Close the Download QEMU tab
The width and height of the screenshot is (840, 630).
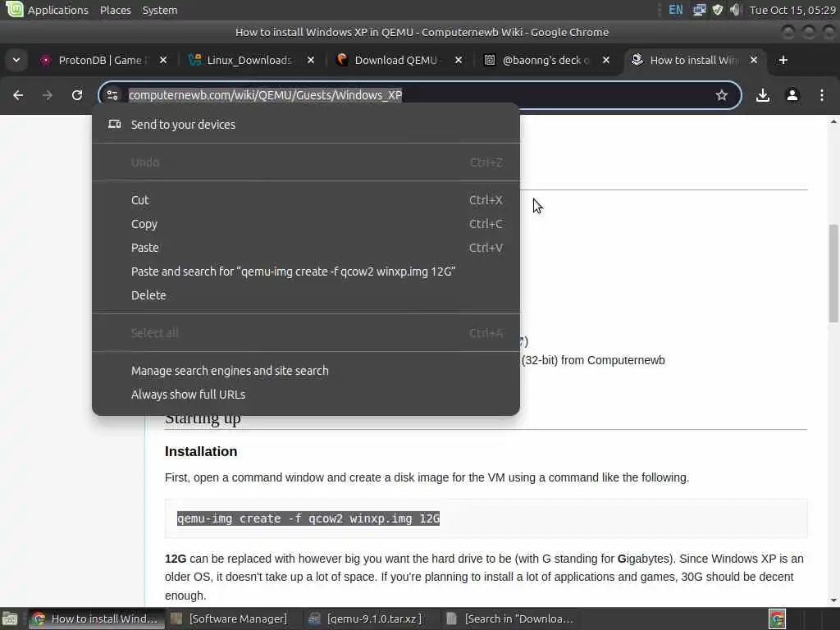(x=459, y=60)
